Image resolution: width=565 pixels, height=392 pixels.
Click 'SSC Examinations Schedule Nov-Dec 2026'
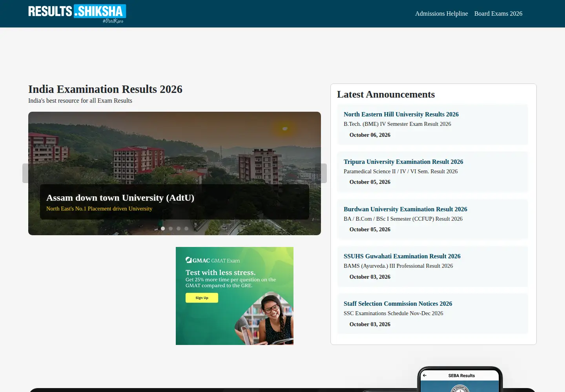click(393, 313)
